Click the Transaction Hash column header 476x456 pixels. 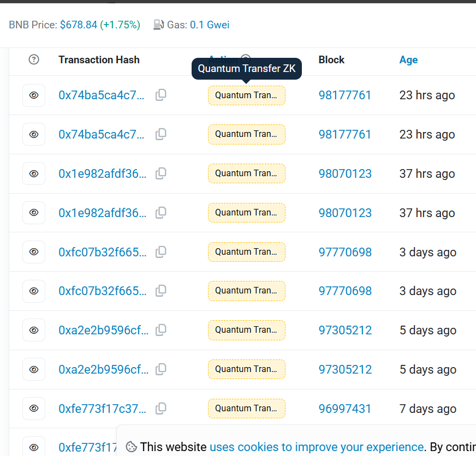(x=99, y=60)
